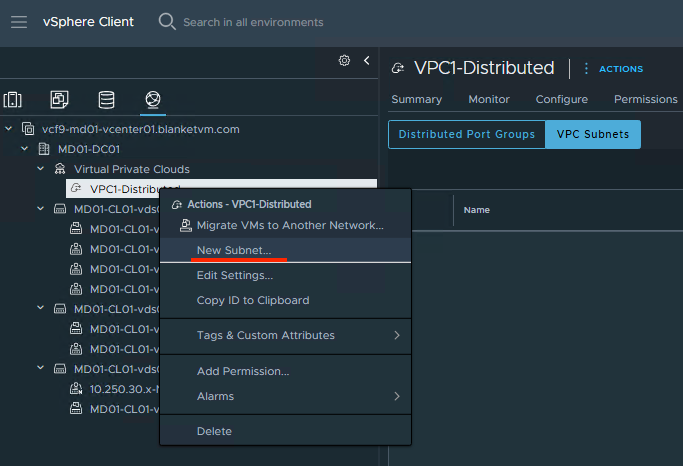Select the Hosts and Clusters inventory icon

pyautogui.click(x=13, y=100)
